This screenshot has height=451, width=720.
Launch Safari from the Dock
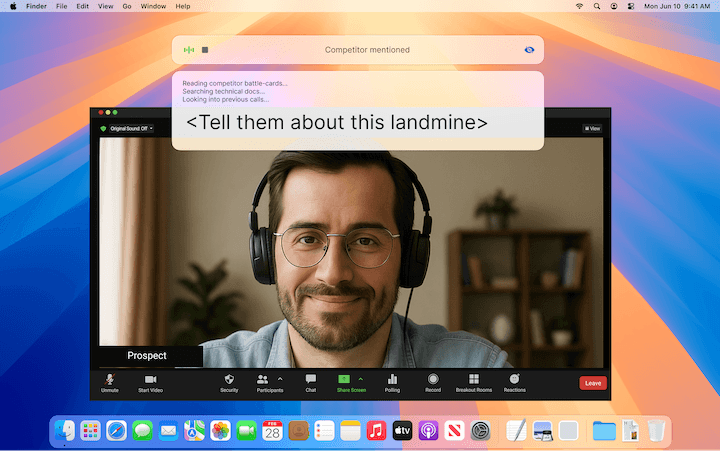coord(116,431)
